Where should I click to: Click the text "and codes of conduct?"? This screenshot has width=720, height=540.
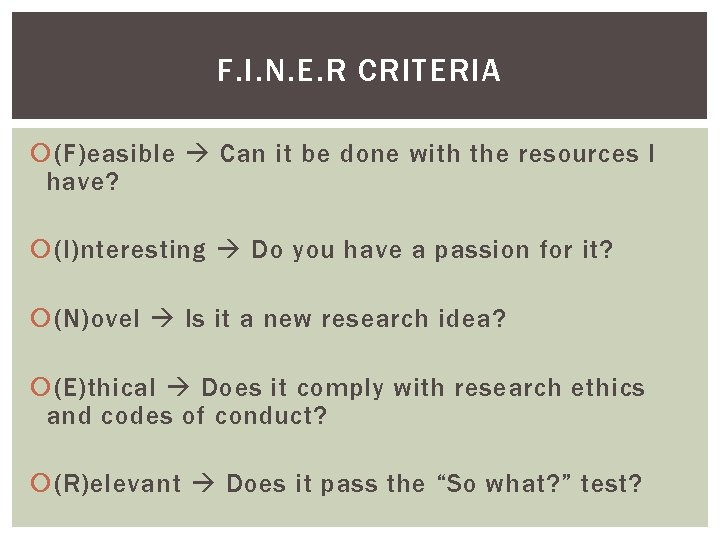[x=187, y=416]
